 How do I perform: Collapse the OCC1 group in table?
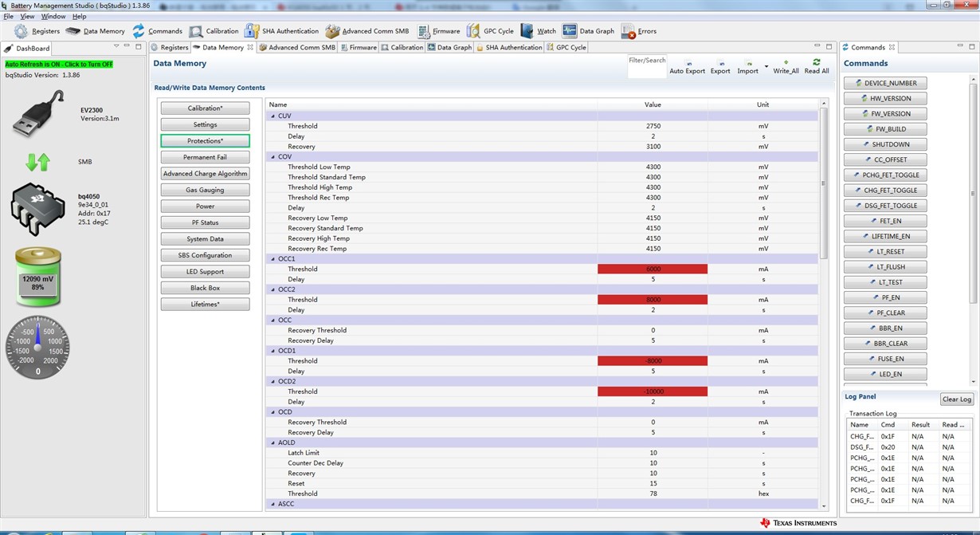click(x=273, y=259)
